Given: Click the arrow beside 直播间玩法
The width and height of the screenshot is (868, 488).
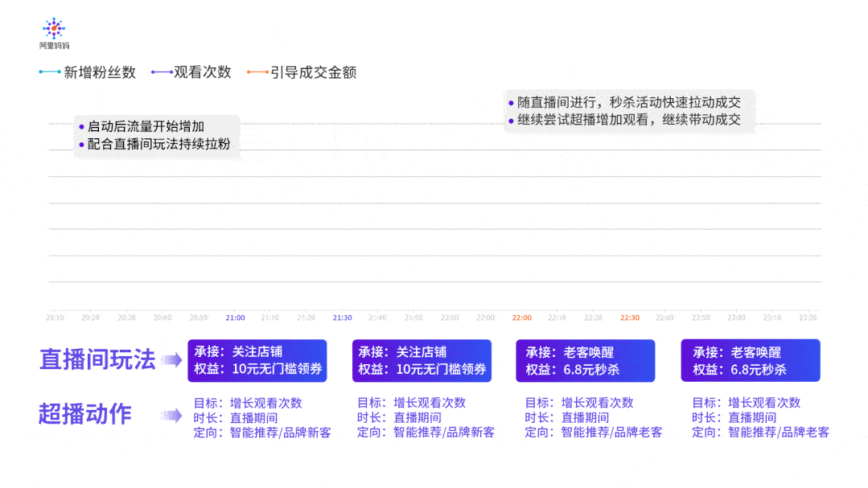Looking at the screenshot, I should point(171,360).
